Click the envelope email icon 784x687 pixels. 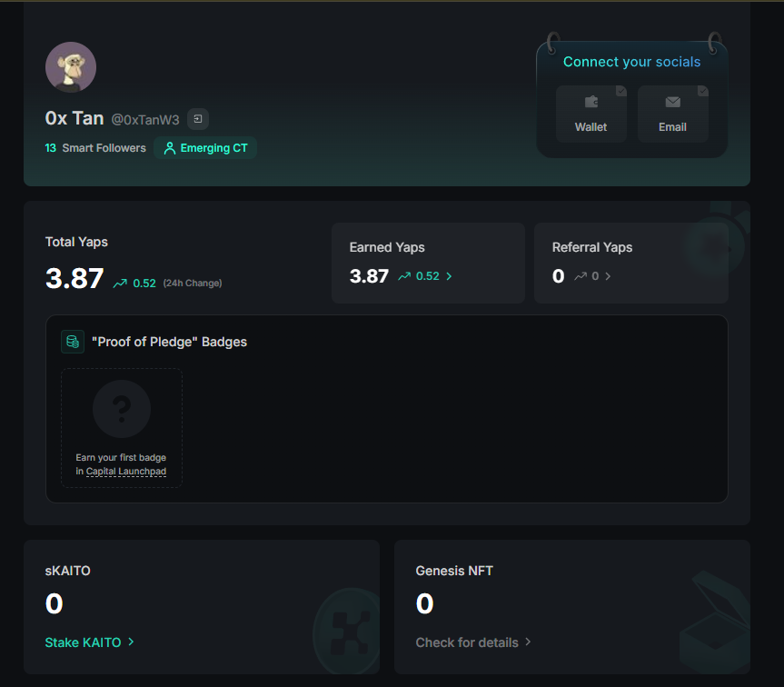click(x=672, y=102)
